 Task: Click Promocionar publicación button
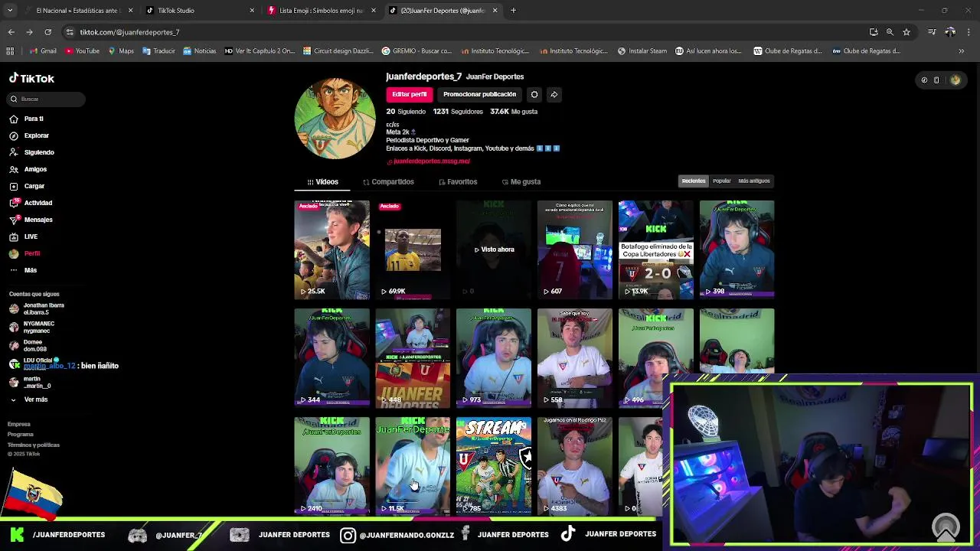(479, 94)
